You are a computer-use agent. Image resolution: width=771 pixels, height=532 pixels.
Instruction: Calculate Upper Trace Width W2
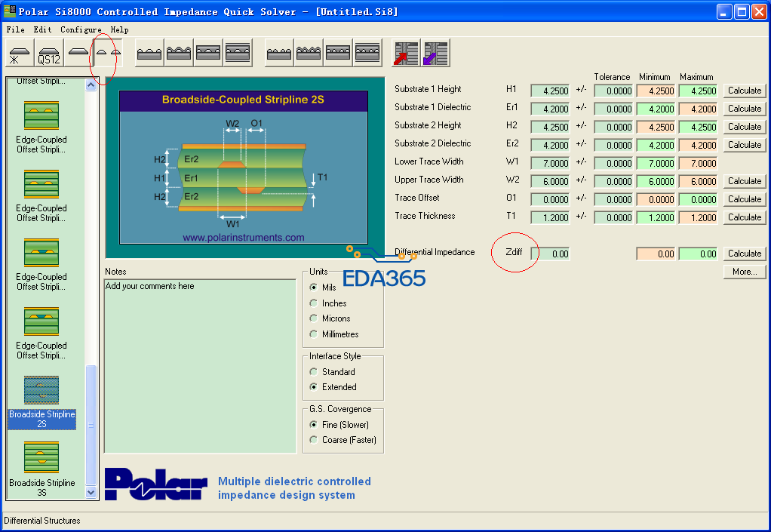[x=745, y=181]
